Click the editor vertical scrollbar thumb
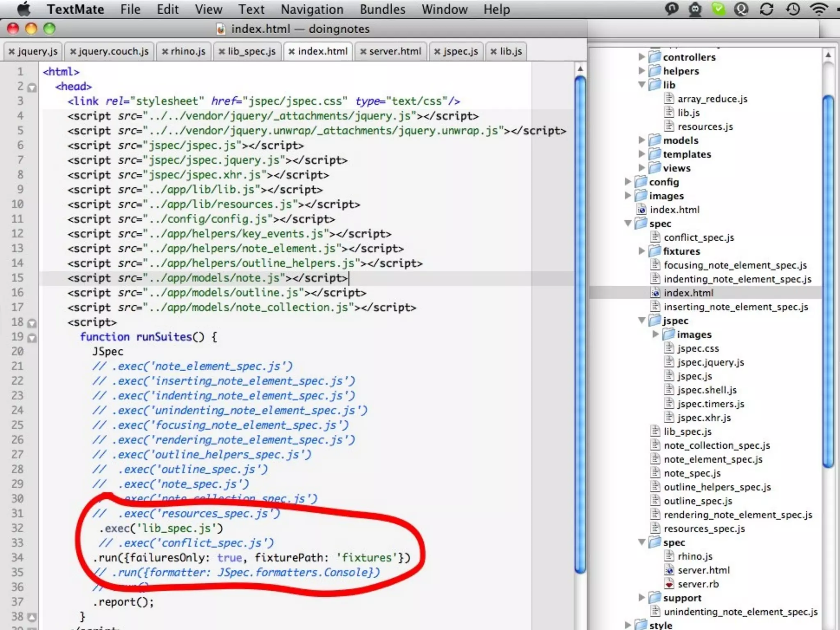 pos(580,324)
